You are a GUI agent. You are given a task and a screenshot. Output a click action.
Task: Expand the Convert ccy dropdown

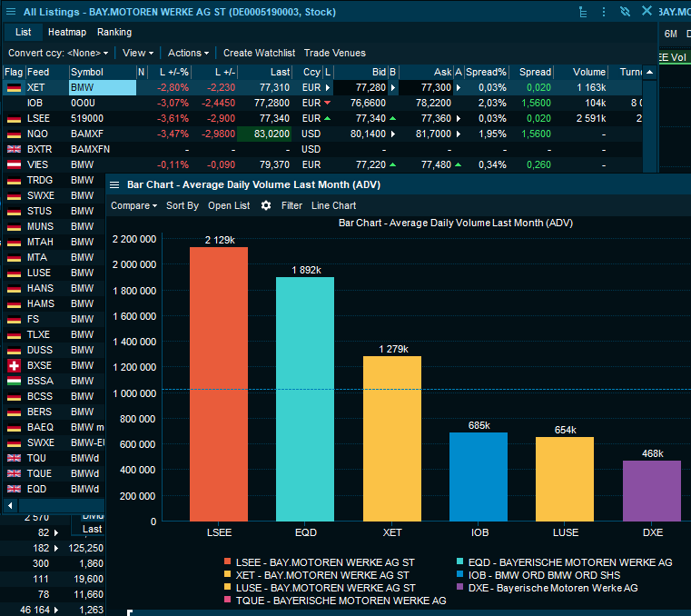58,53
